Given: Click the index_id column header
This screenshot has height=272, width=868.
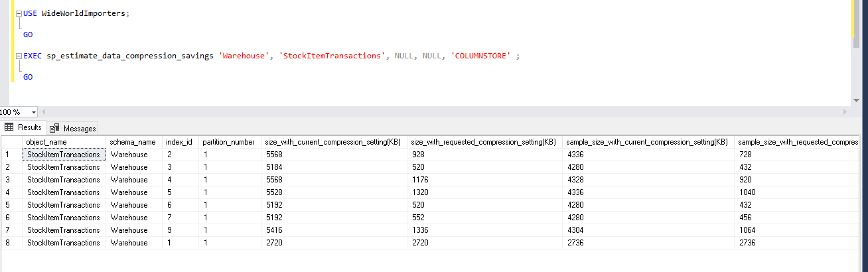Looking at the screenshot, I should click(x=179, y=142).
